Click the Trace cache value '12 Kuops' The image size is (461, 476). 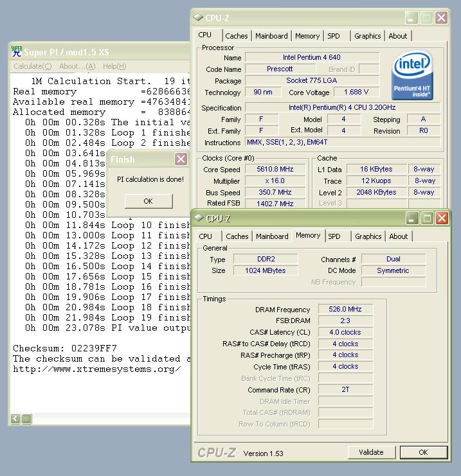click(x=377, y=181)
